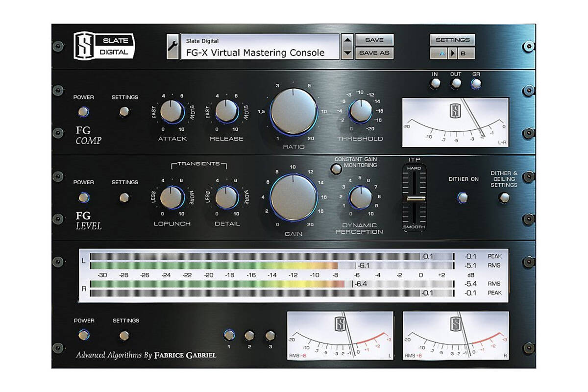588x392 pixels.
Task: Click the preset name display field
Action: click(260, 47)
